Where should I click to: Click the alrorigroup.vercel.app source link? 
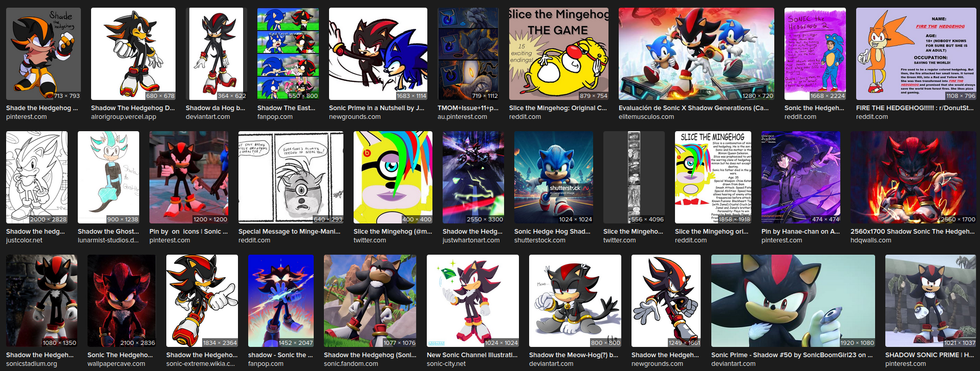tap(123, 117)
